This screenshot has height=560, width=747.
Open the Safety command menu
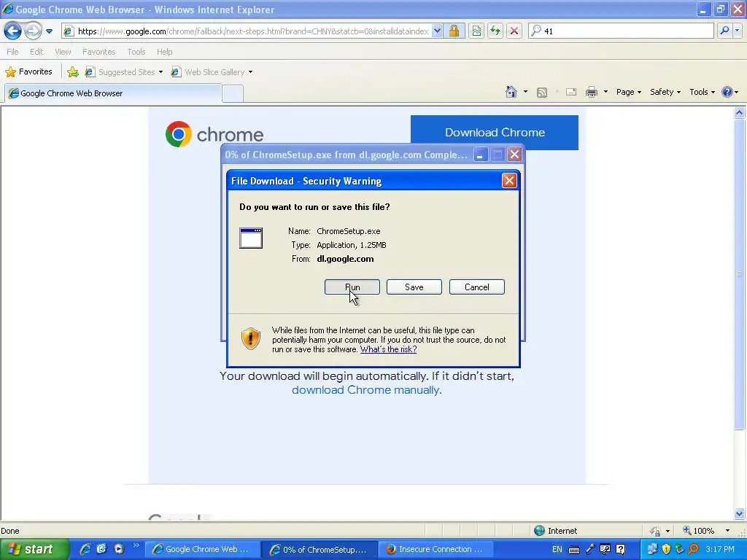coord(665,92)
